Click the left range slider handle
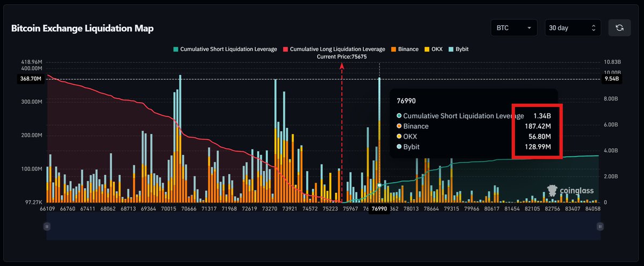 tap(47, 227)
